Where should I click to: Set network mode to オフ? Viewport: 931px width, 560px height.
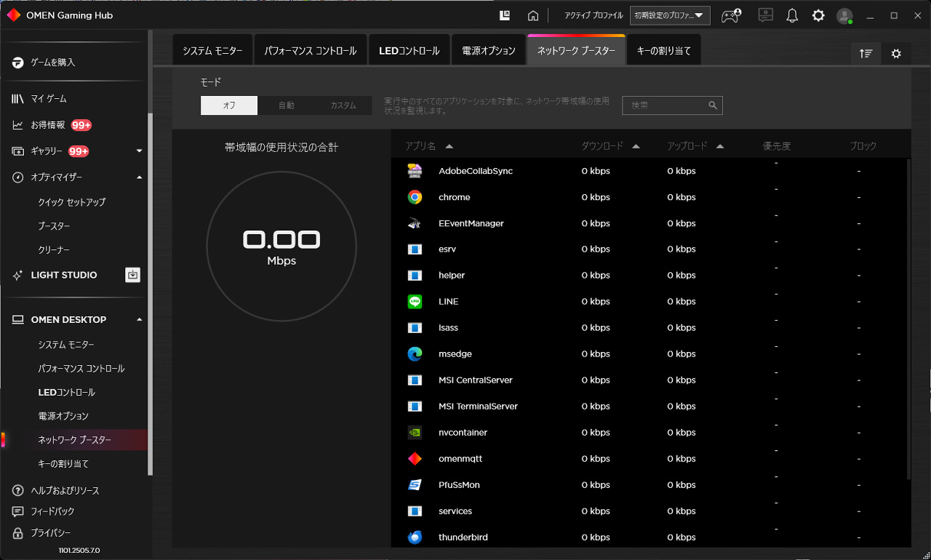coord(229,105)
